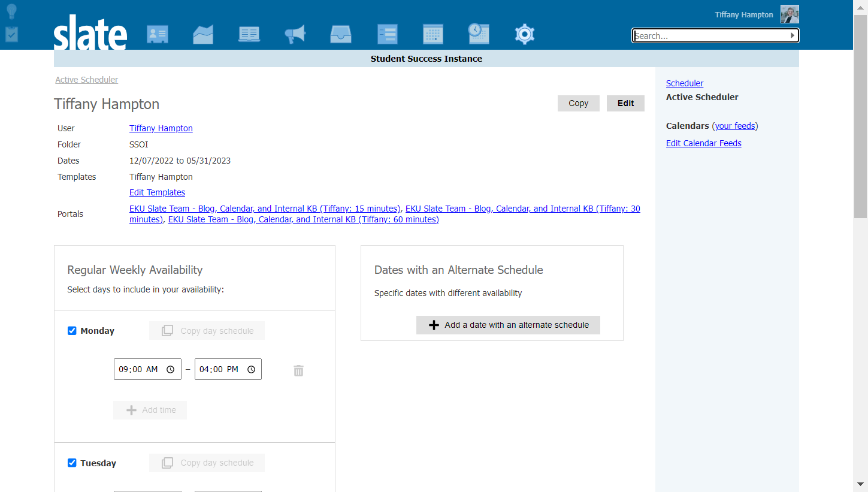Click the Tiffany Hampton name in header
Screen dimensions: 868x492
744,15
